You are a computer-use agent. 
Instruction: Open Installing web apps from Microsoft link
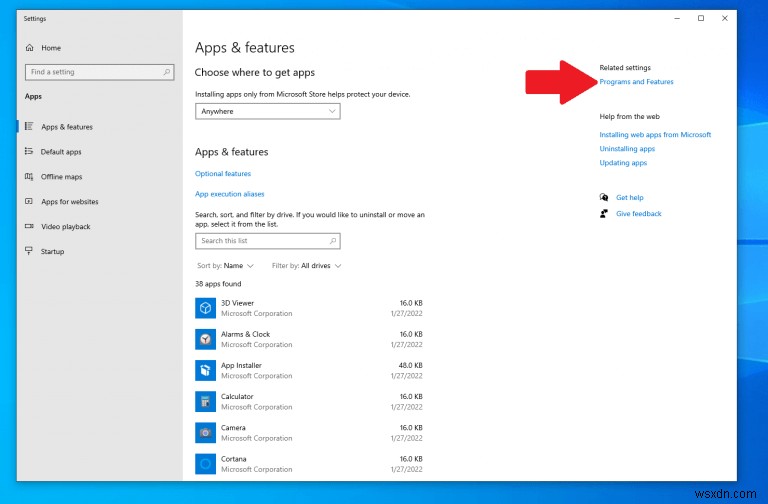(655, 135)
